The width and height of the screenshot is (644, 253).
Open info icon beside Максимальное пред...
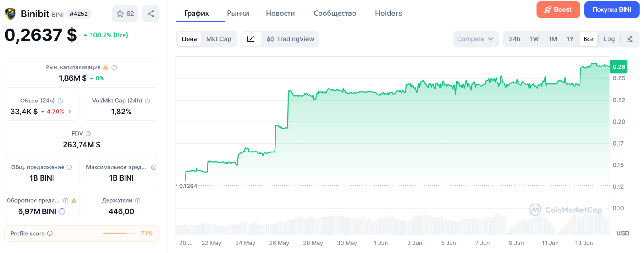[x=153, y=167]
